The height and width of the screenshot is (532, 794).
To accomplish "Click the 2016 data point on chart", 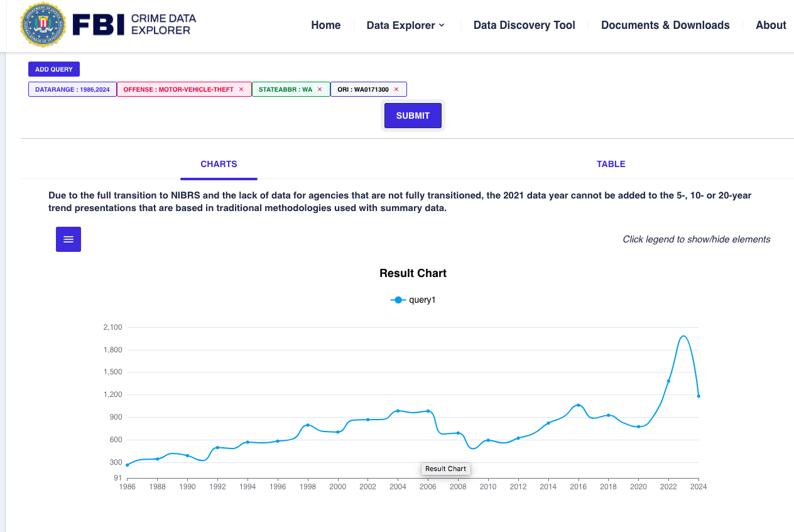I will pyautogui.click(x=578, y=405).
